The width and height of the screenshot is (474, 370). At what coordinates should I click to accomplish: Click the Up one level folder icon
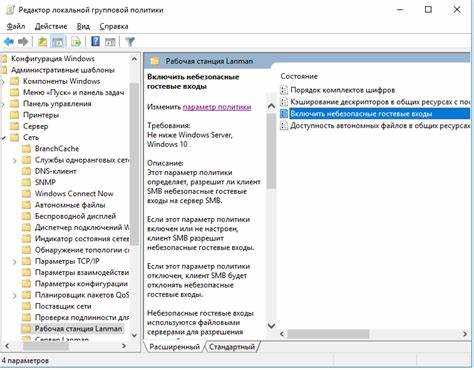(x=42, y=42)
